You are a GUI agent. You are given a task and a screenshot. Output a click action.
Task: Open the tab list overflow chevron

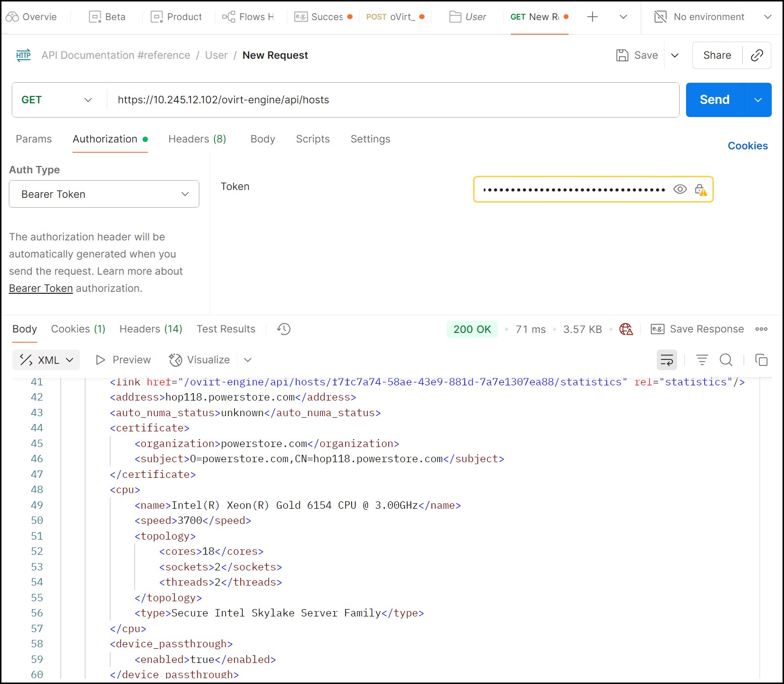623,17
